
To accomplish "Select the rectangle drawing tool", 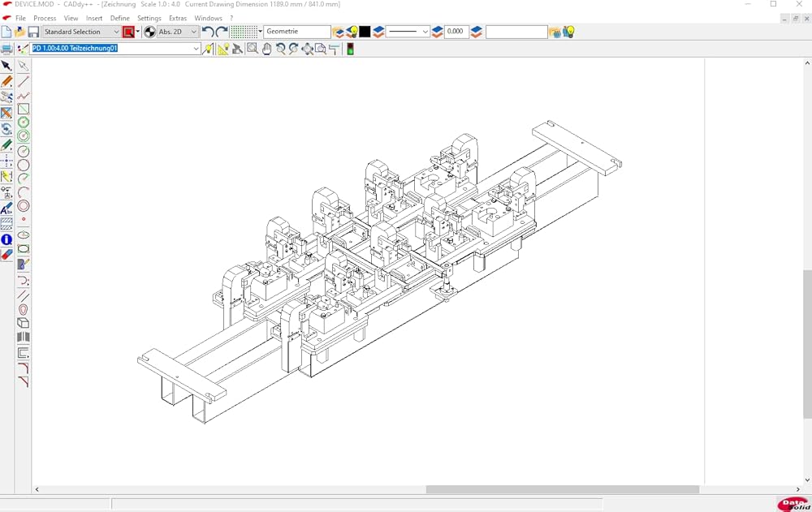I will coord(24,109).
